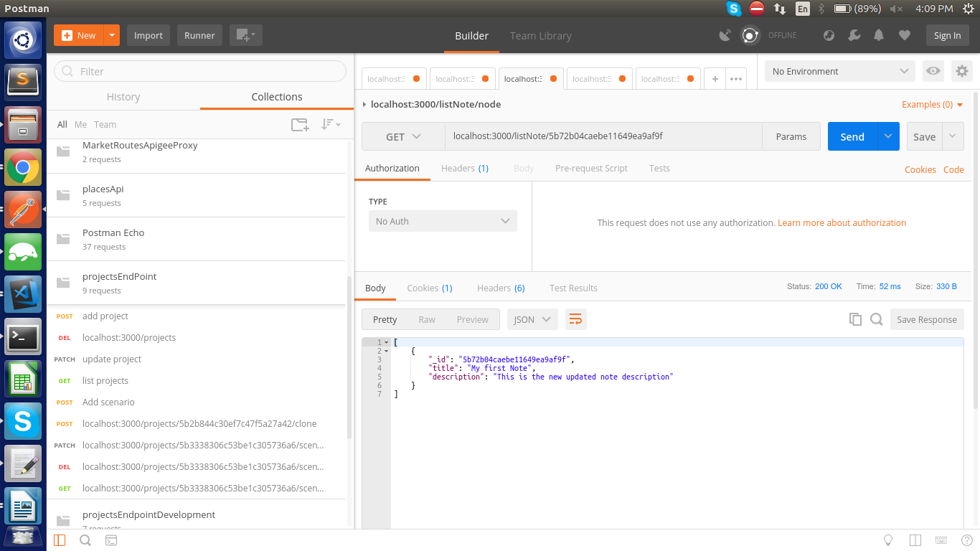Screen dimensions: 980x551
Task: Open the GET method dropdown
Action: (404, 136)
